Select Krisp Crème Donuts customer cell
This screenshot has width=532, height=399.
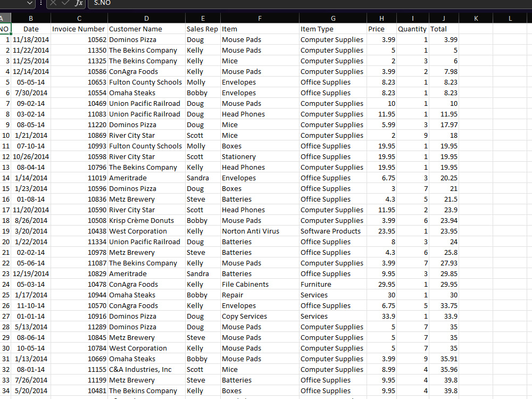tap(146, 221)
